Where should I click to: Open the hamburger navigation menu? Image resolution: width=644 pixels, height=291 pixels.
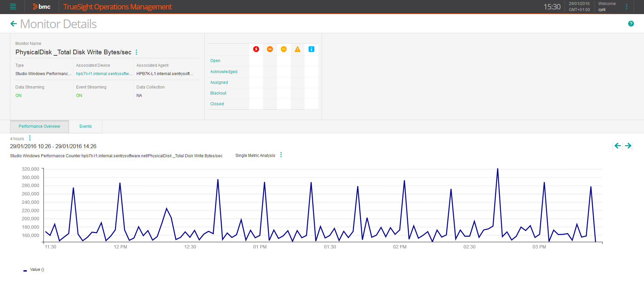(x=13, y=7)
